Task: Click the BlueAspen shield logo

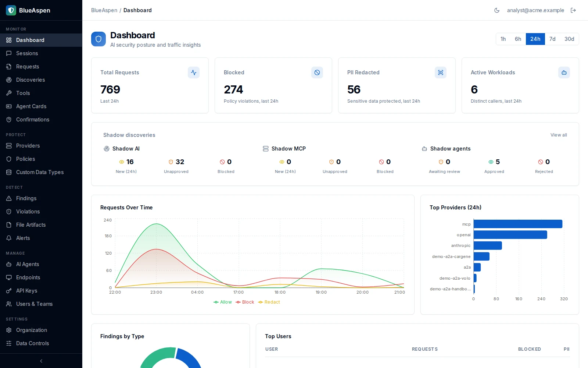Action: [11, 10]
